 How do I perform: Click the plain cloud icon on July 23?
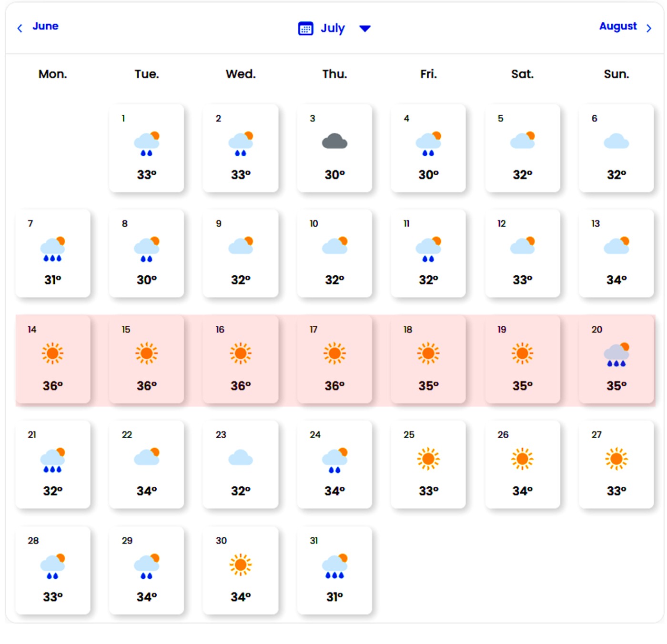point(241,458)
